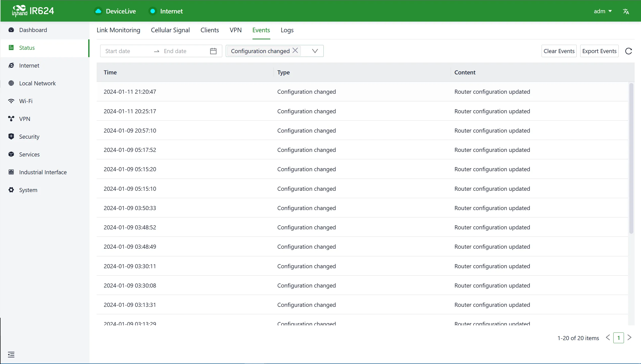
Task: Open Dashboard in the sidebar
Action: coord(45,30)
